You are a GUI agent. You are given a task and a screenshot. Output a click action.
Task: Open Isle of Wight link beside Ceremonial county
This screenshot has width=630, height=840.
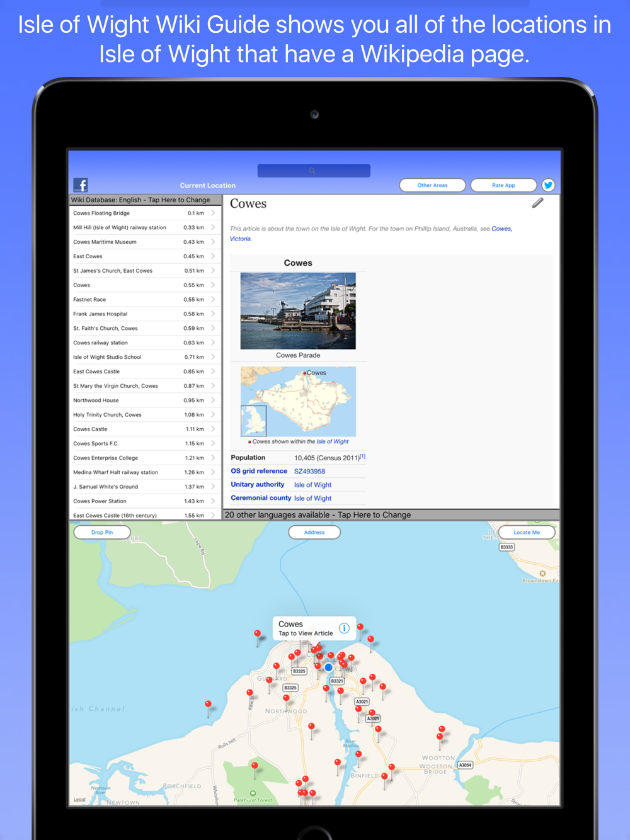click(312, 498)
